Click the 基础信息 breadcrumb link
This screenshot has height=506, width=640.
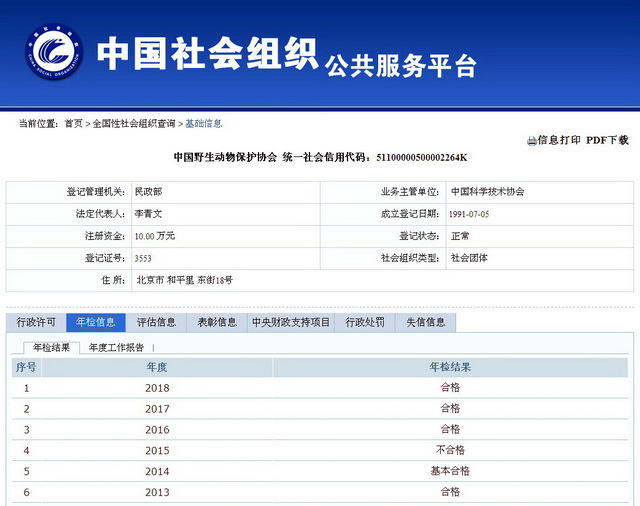[x=204, y=123]
